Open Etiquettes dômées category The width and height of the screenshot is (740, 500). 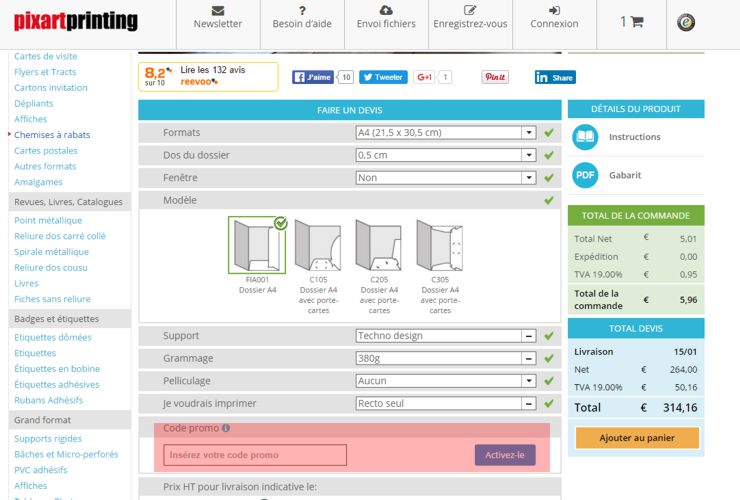(52, 338)
